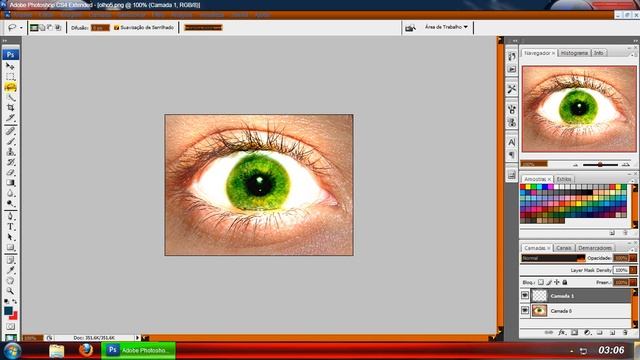
Task: Add a layer mask
Action: (575, 333)
